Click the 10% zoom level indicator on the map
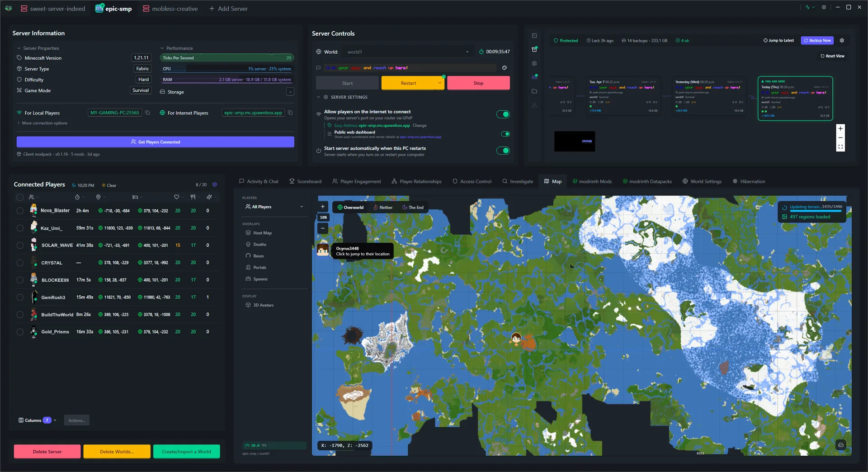The width and height of the screenshot is (868, 472). coord(323,217)
